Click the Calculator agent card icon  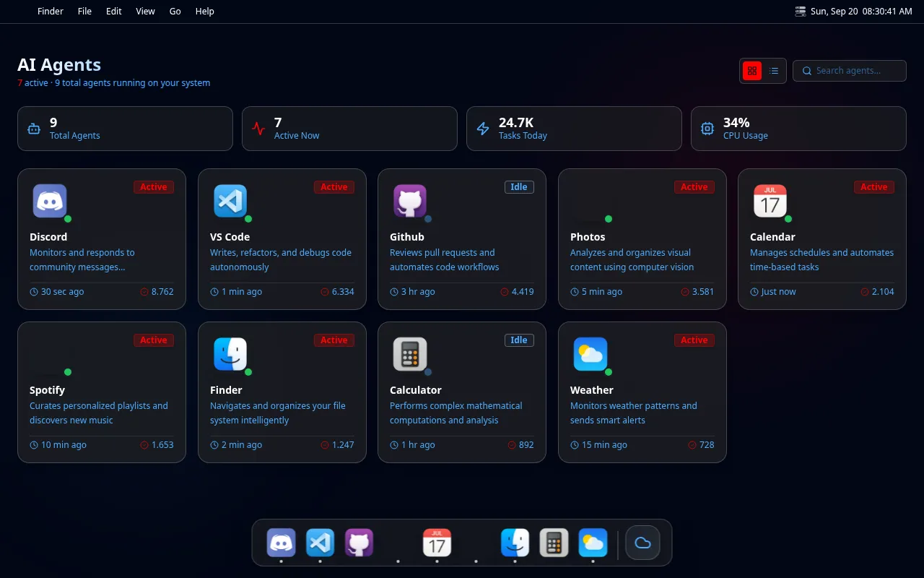(410, 354)
